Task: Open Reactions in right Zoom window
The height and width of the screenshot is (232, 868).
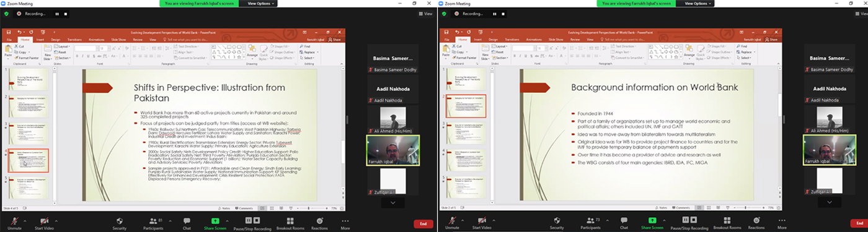Action: [x=757, y=223]
